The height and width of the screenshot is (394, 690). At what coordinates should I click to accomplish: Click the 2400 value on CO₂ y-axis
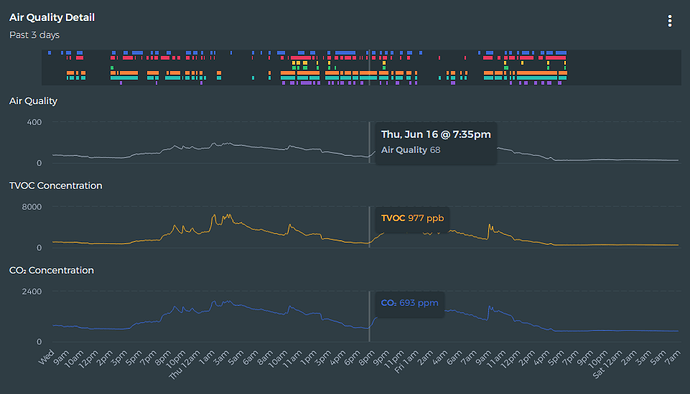tap(32, 291)
